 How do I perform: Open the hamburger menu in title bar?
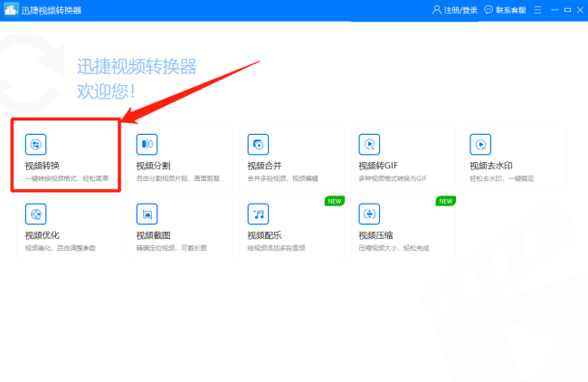pyautogui.click(x=537, y=10)
